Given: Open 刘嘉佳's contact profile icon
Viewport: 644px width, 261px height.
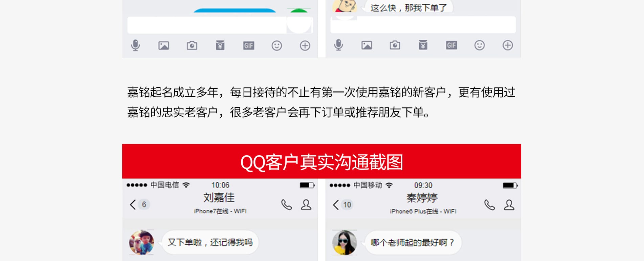Looking at the screenshot, I should tap(306, 205).
